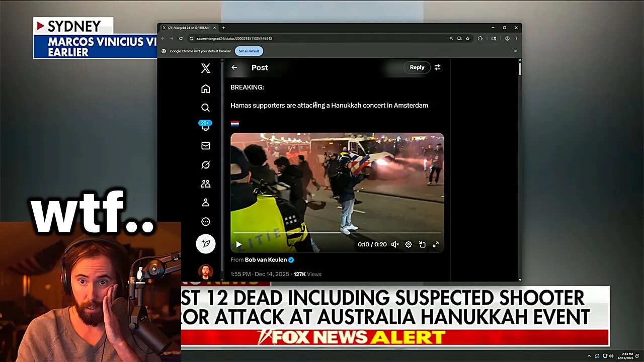This screenshot has height=362, width=644.
Task: View site information icon in address bar
Action: [x=191, y=38]
